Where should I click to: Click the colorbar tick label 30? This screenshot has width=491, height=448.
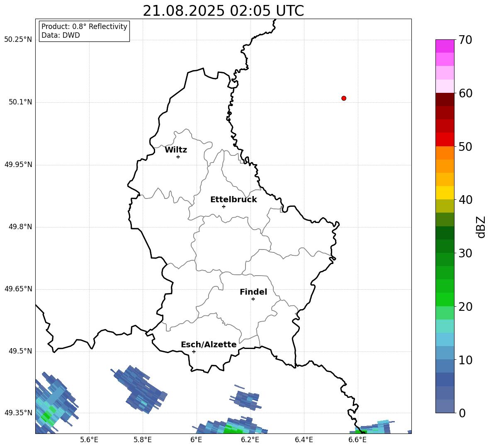pos(465,253)
